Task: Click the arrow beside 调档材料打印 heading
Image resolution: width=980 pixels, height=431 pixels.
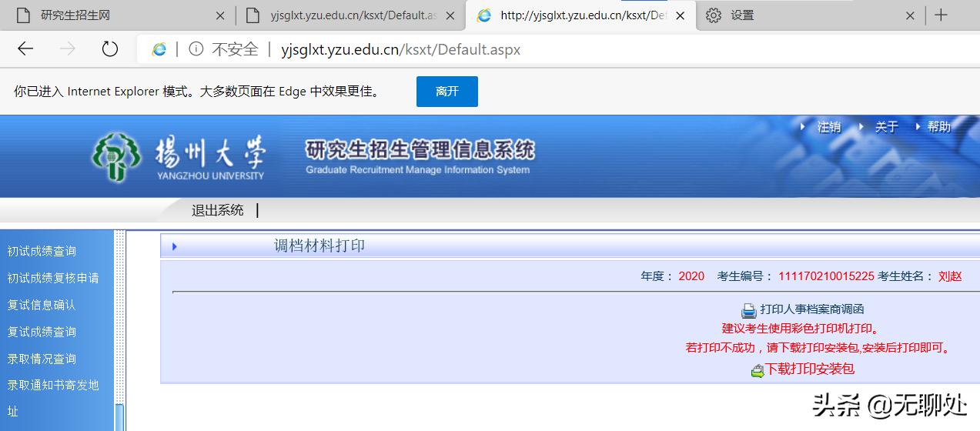Action: (175, 246)
